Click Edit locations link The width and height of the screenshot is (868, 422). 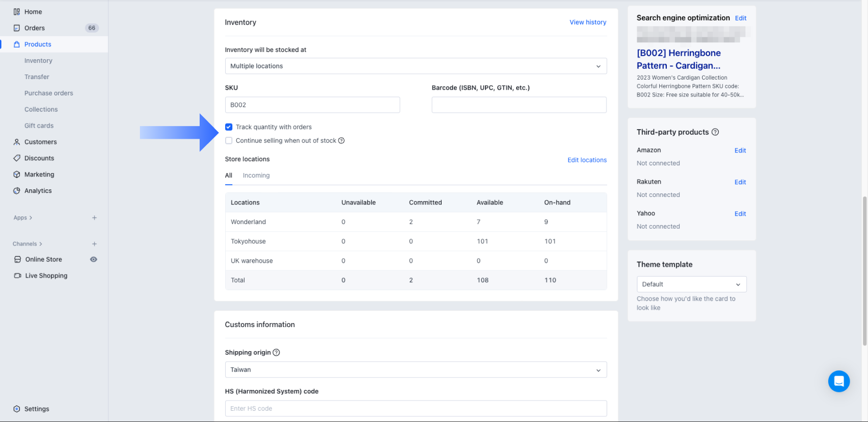point(587,160)
